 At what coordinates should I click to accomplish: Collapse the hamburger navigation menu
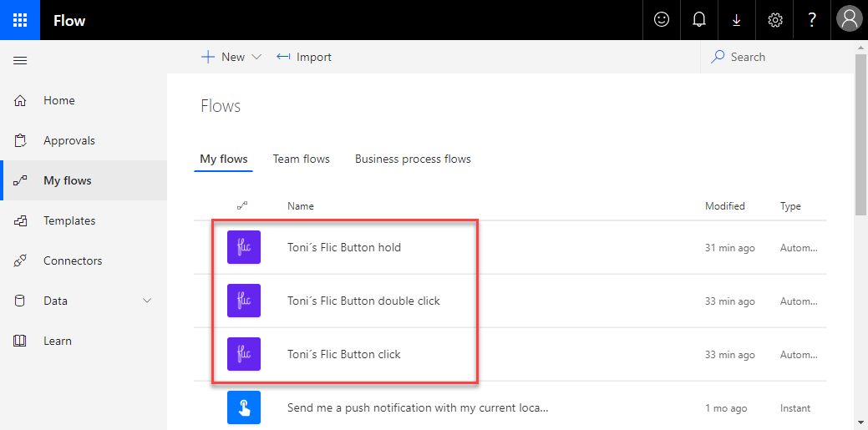click(x=20, y=60)
